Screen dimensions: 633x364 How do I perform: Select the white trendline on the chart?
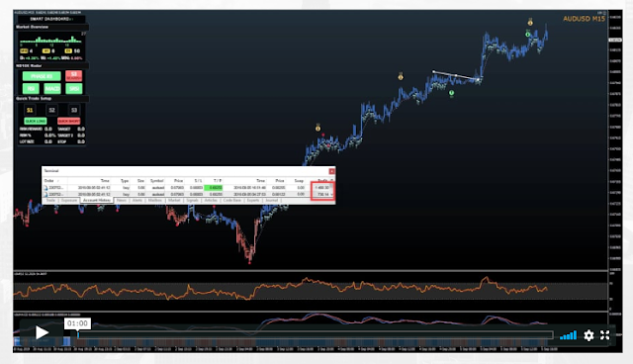pyautogui.click(x=455, y=75)
